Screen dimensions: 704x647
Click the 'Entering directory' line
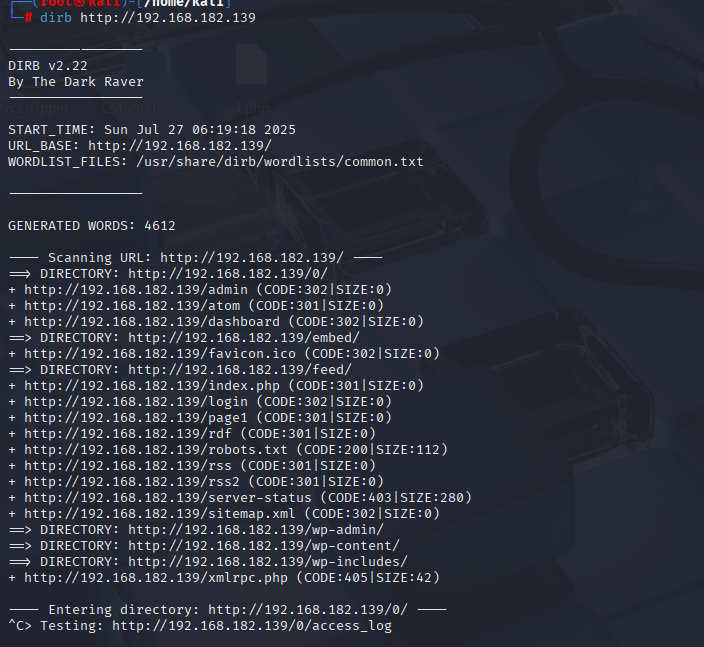228,610
